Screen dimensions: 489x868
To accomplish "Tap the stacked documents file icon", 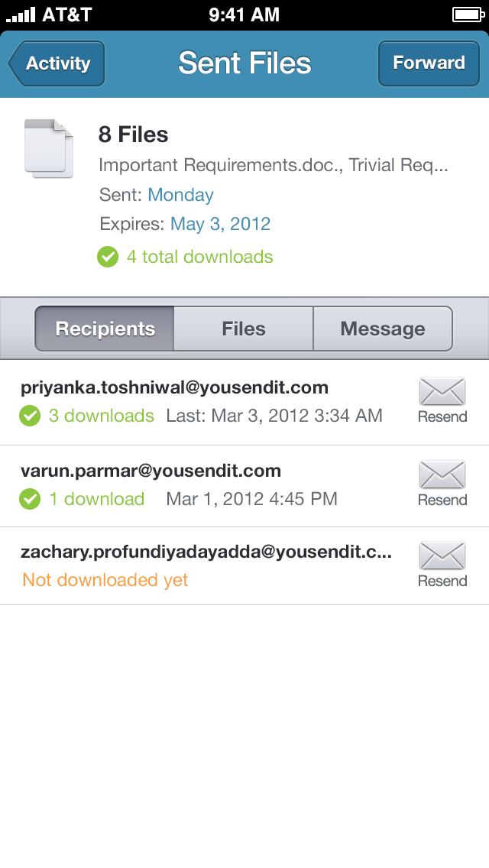I will [49, 148].
